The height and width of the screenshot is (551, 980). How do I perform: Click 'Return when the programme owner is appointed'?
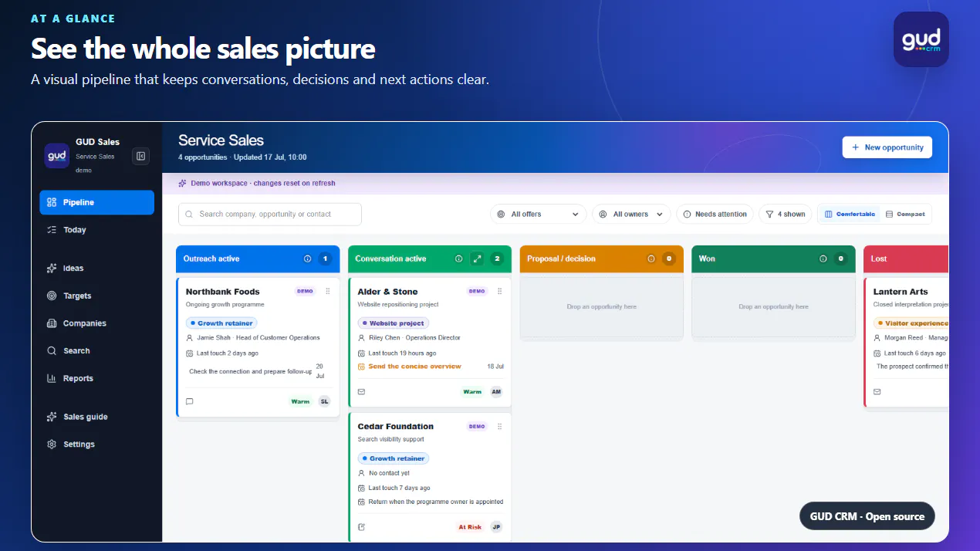[436, 502]
